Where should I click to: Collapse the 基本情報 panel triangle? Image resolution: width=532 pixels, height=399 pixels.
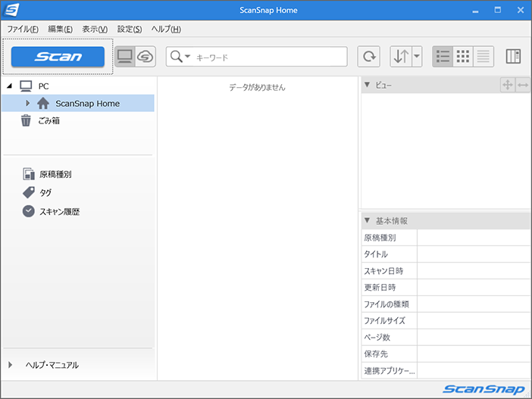click(x=367, y=220)
